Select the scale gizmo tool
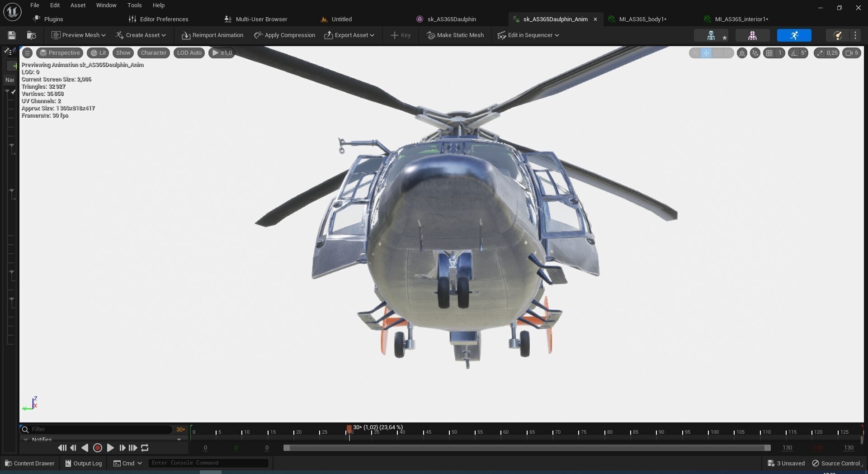This screenshot has height=474, width=868. click(x=728, y=53)
